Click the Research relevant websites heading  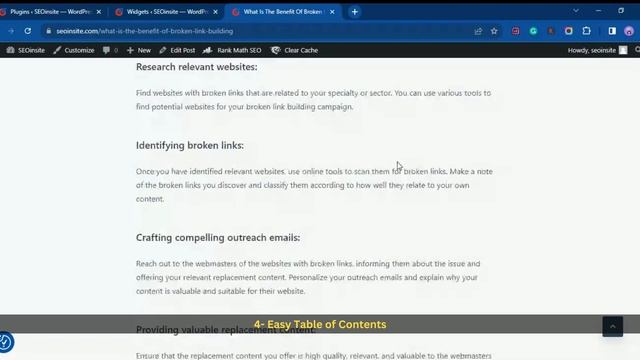tap(197, 67)
